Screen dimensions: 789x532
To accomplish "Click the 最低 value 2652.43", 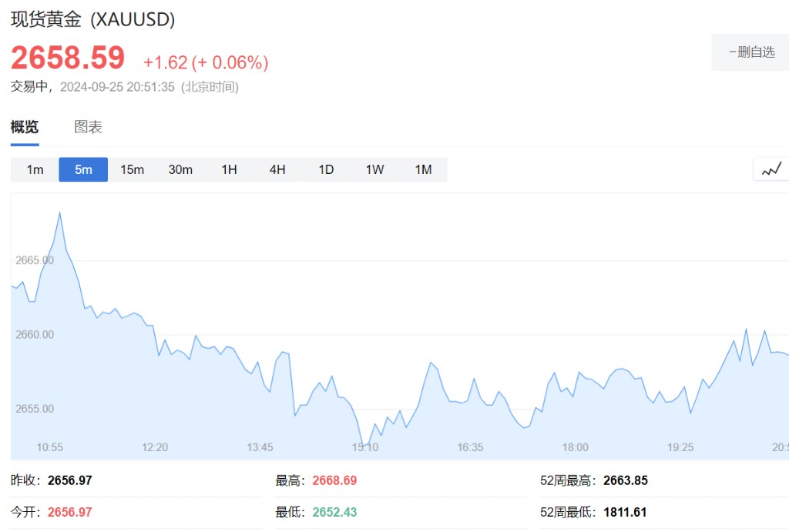I will [334, 512].
